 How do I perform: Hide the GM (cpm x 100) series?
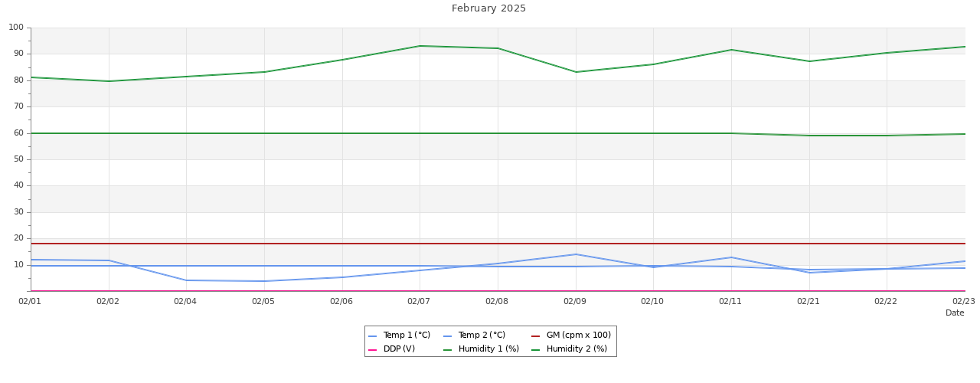point(578,336)
